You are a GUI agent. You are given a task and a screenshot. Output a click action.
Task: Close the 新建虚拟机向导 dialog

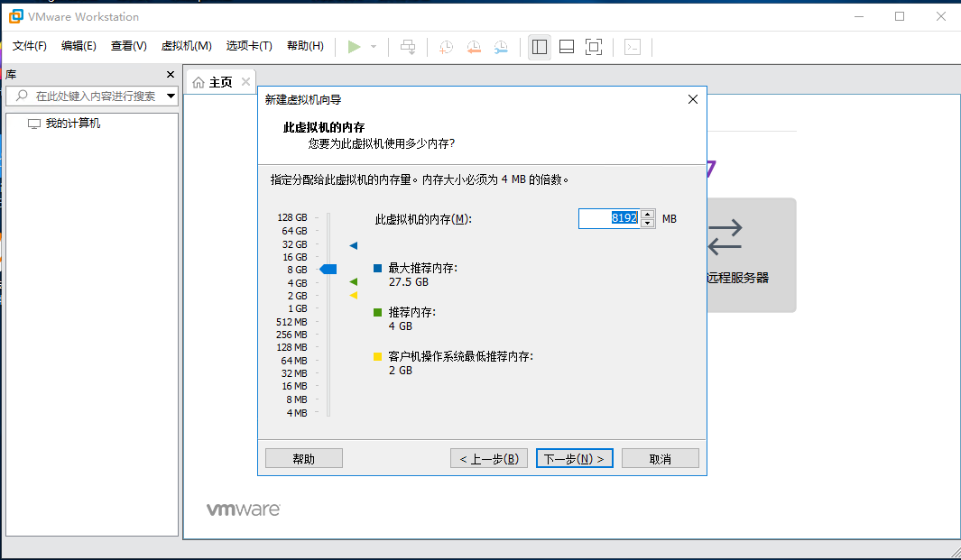click(x=693, y=99)
